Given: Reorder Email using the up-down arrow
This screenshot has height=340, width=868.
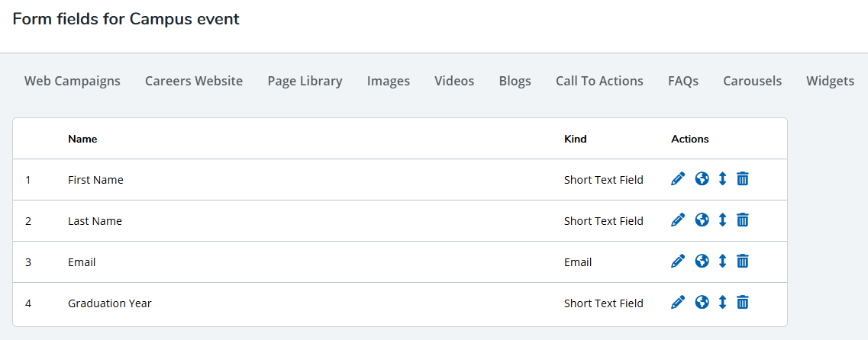Looking at the screenshot, I should pos(722,261).
